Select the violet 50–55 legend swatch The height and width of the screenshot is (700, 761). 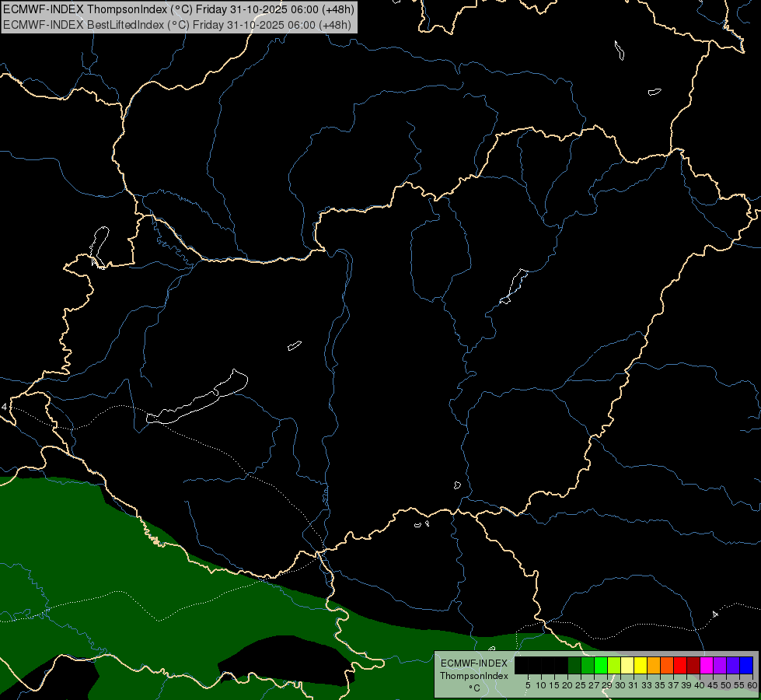pyautogui.click(x=733, y=665)
